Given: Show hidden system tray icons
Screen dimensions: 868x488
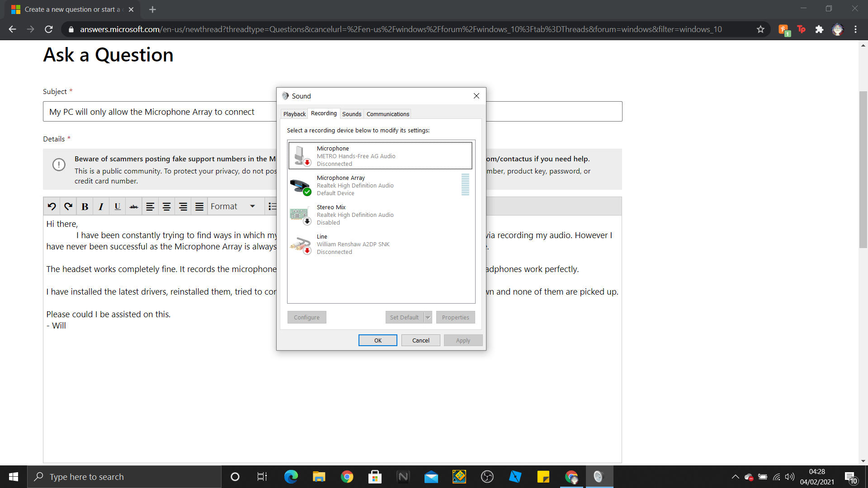Looking at the screenshot, I should pos(735,477).
